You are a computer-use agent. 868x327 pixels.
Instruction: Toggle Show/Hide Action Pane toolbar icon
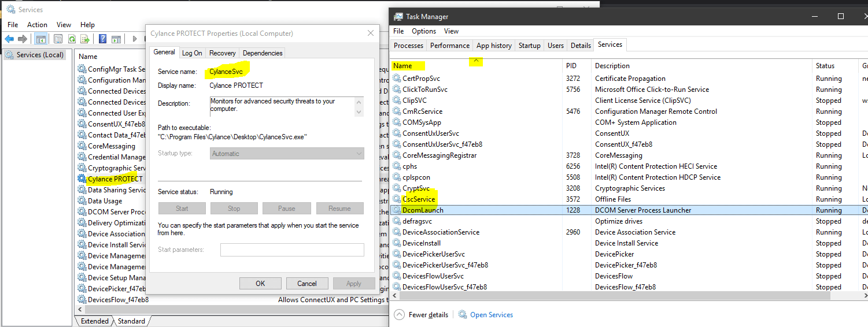[x=116, y=39]
